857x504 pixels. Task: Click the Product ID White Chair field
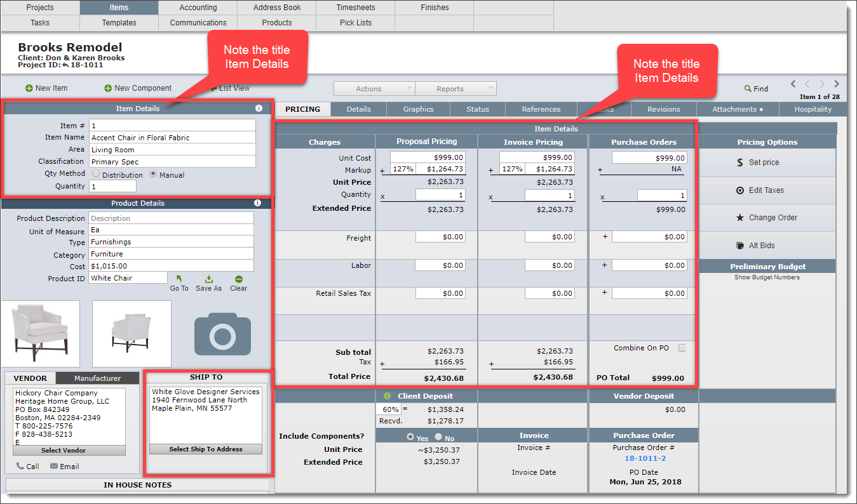[128, 278]
